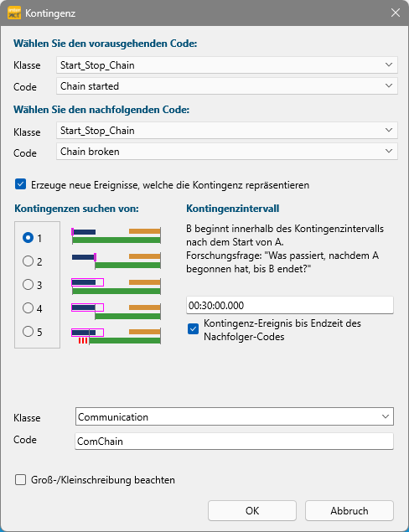409x532 pixels.
Task: Expand the Communication class dropdown
Action: pos(234,416)
